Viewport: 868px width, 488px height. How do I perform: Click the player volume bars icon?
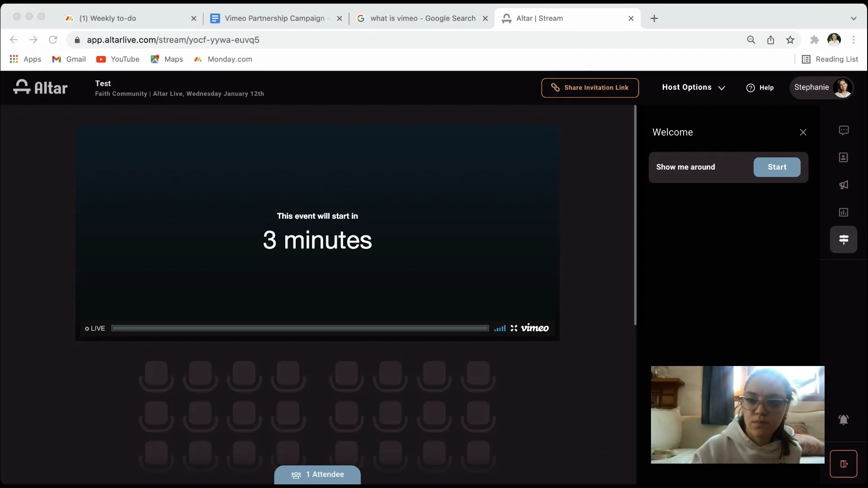(500, 328)
